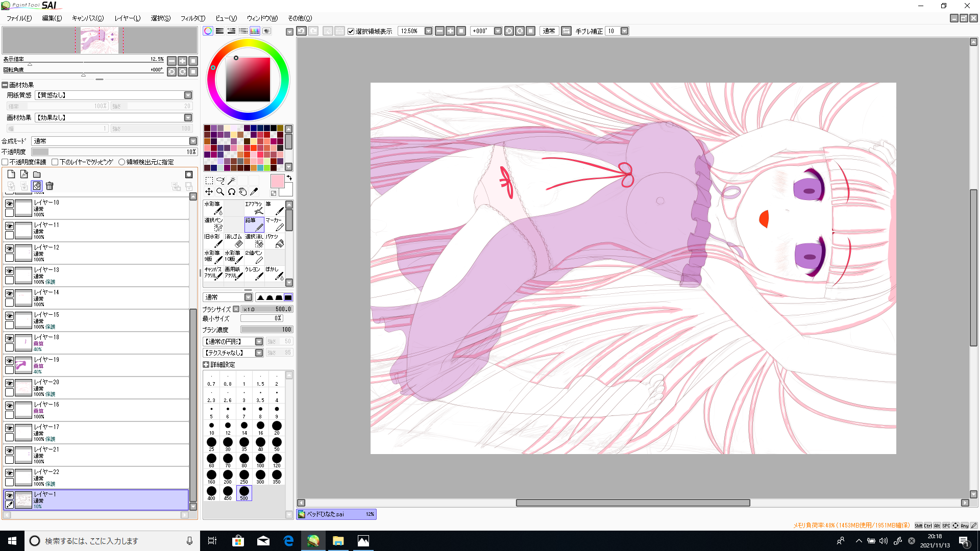Select the hand pan tool
This screenshot has width=980, height=551.
(x=243, y=192)
